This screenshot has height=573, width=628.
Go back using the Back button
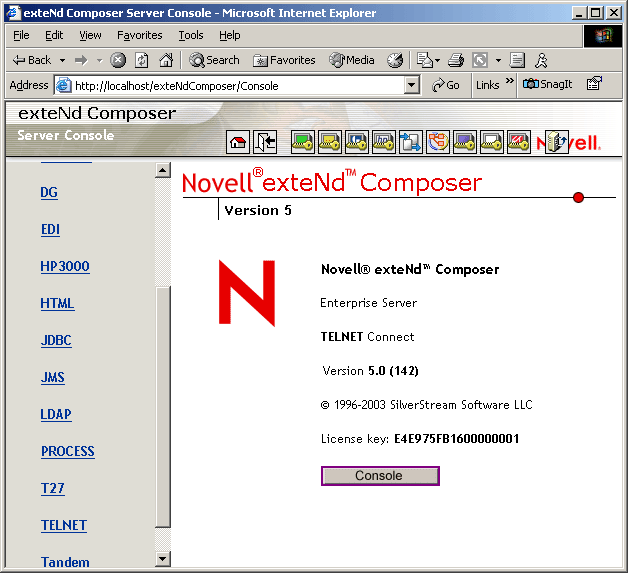point(32,60)
